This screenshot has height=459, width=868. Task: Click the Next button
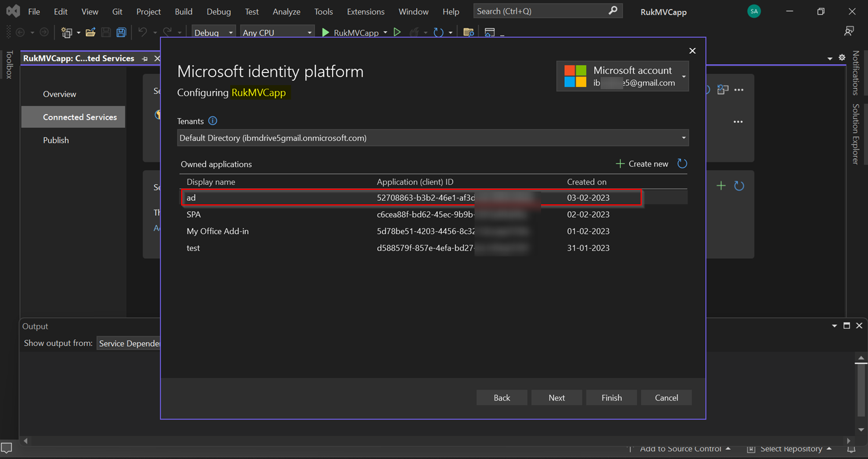(x=557, y=398)
